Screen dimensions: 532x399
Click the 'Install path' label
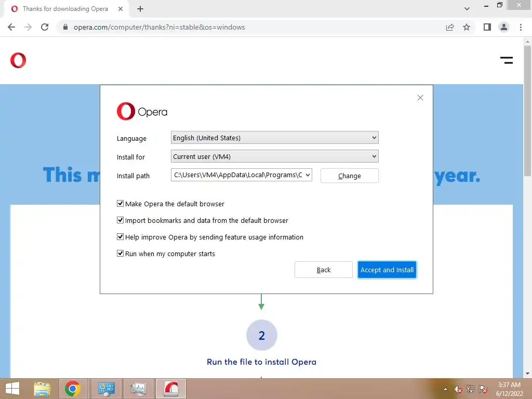(133, 176)
